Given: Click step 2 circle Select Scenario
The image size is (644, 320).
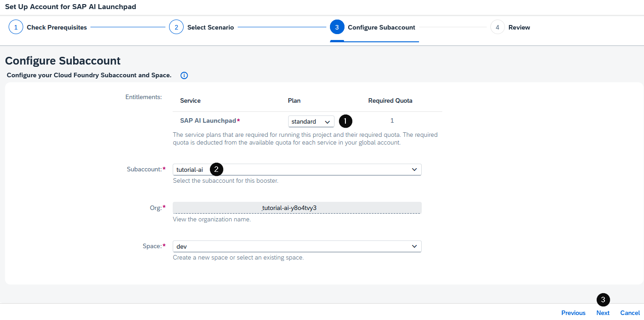Looking at the screenshot, I should pos(176,27).
